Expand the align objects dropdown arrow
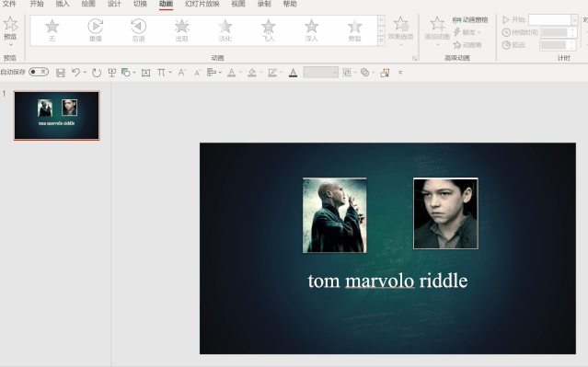Viewport: 588px width, 367px height. coord(220,73)
